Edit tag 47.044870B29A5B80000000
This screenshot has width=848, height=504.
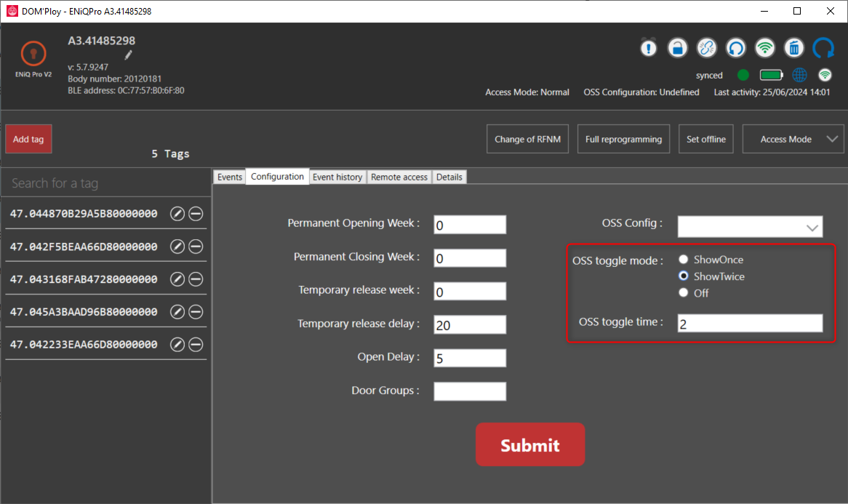[x=177, y=214]
